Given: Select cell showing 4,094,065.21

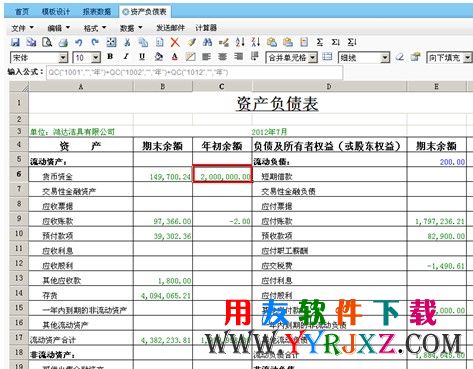Looking at the screenshot, I should tap(163, 293).
